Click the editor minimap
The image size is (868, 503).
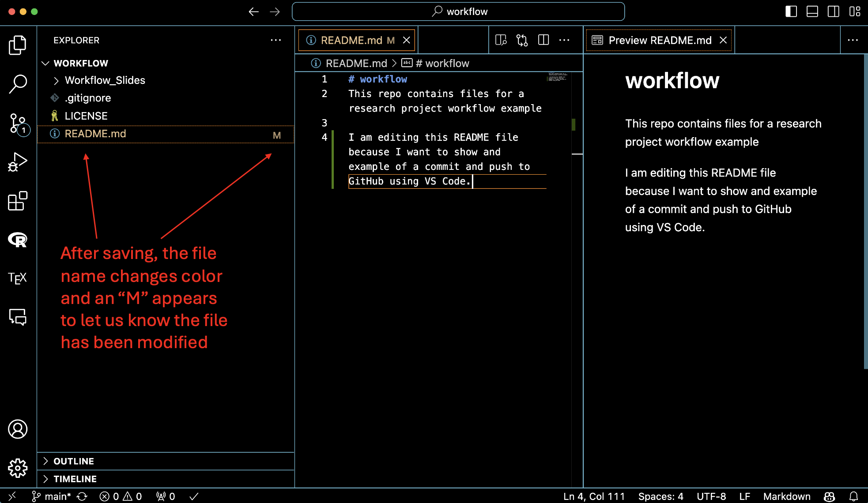pyautogui.click(x=558, y=77)
